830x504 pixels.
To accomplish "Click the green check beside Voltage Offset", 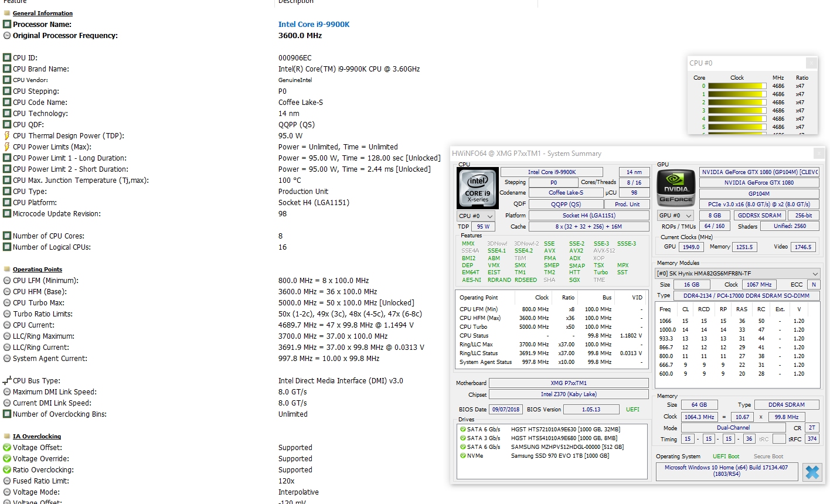I will [x=5, y=447].
